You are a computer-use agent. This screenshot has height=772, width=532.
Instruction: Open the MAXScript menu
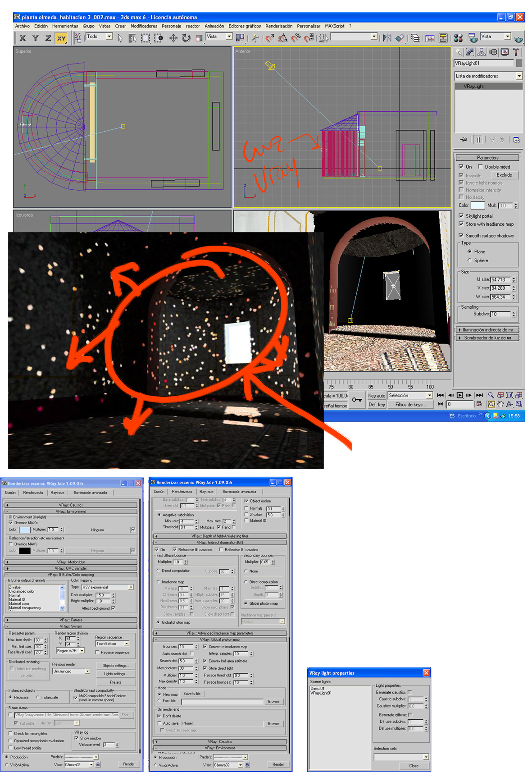click(x=335, y=26)
